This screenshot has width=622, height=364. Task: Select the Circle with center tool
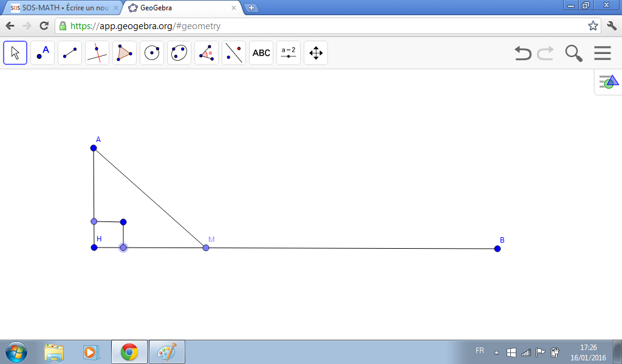point(152,53)
